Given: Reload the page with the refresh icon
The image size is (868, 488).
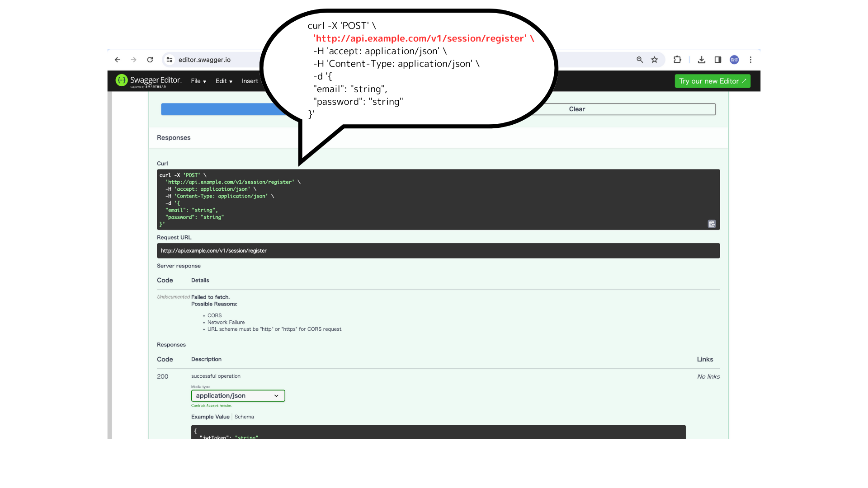Looking at the screenshot, I should 150,59.
